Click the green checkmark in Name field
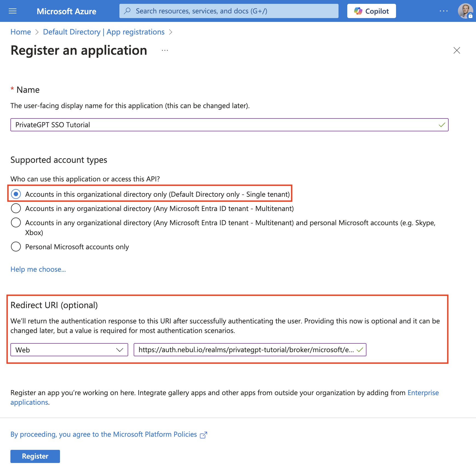 click(x=442, y=125)
